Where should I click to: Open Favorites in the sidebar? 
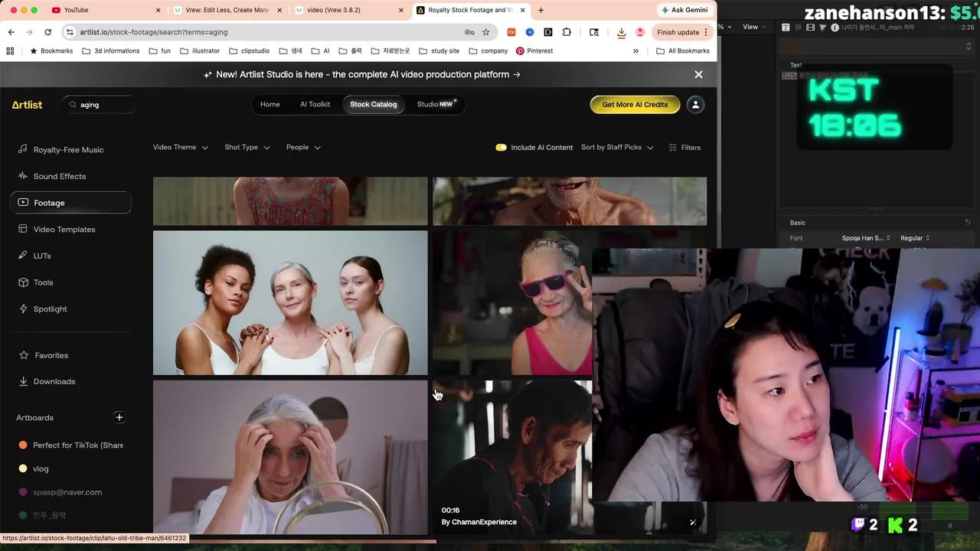coord(51,356)
